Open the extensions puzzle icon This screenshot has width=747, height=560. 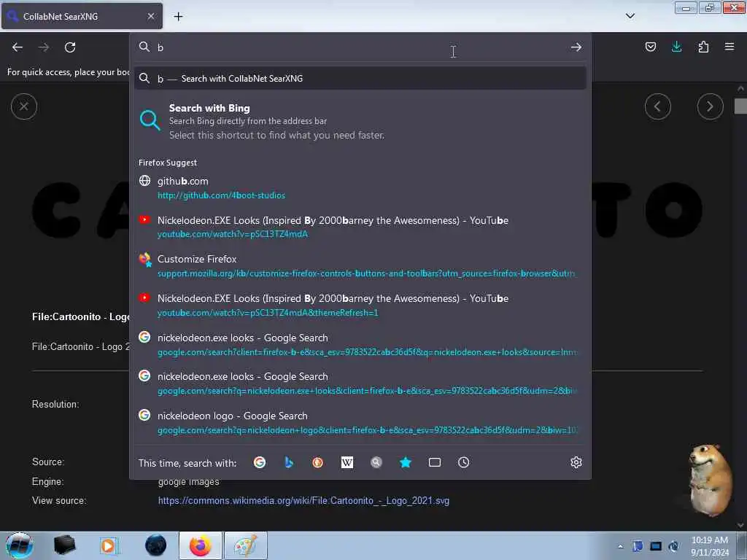click(x=703, y=47)
